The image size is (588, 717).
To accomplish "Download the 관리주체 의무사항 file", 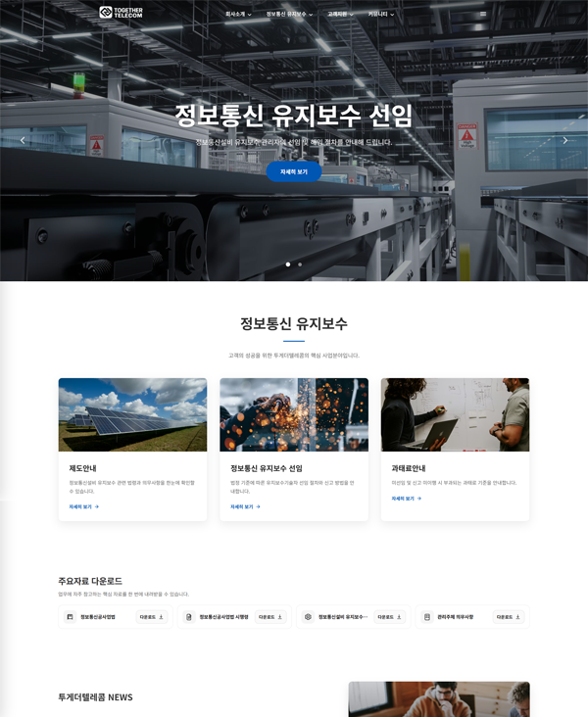I will 509,617.
